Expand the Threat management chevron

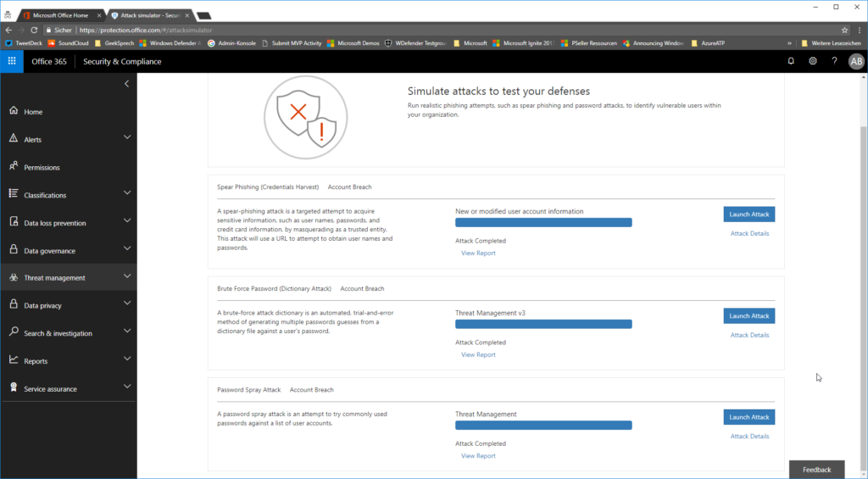(x=127, y=276)
